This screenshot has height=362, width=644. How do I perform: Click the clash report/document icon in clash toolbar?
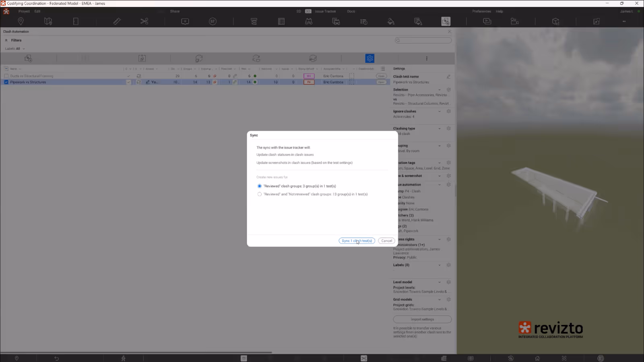pyautogui.click(x=142, y=58)
